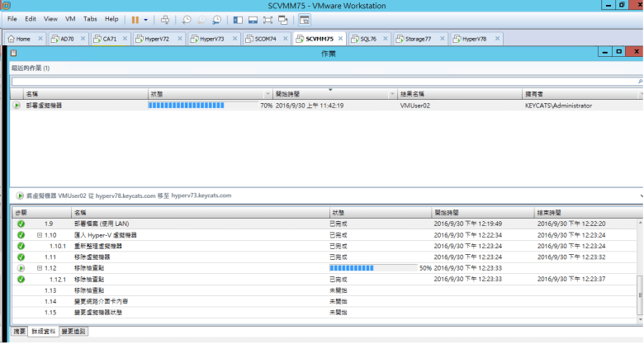This screenshot has width=644, height=344.
Task: Click the VMware pause/suspend button
Action: [135, 18]
